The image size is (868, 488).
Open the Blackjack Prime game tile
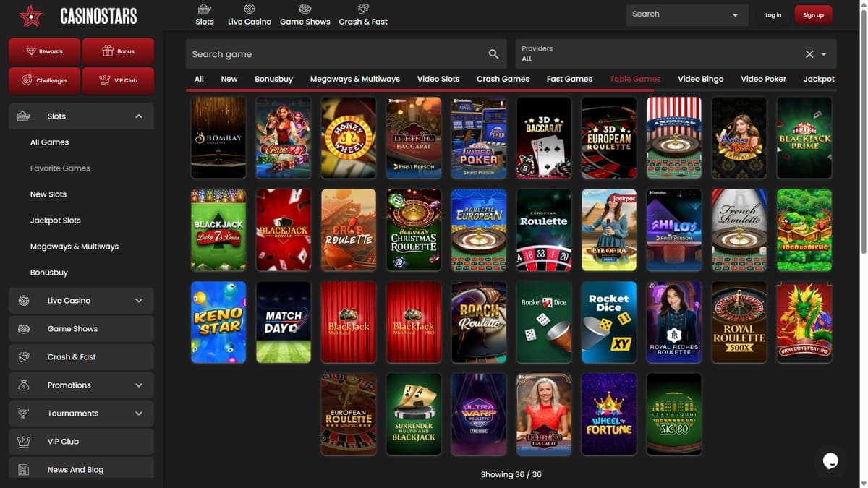tap(804, 137)
